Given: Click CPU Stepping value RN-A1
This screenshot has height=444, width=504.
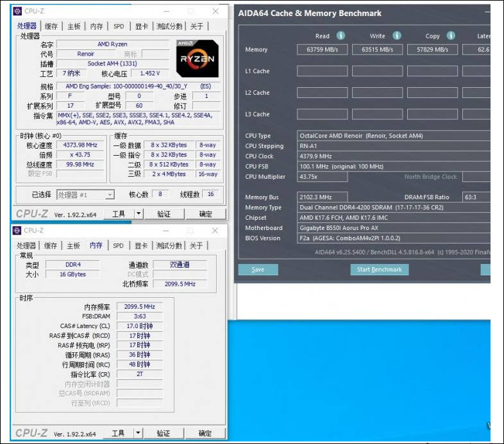Looking at the screenshot, I should [394, 146].
